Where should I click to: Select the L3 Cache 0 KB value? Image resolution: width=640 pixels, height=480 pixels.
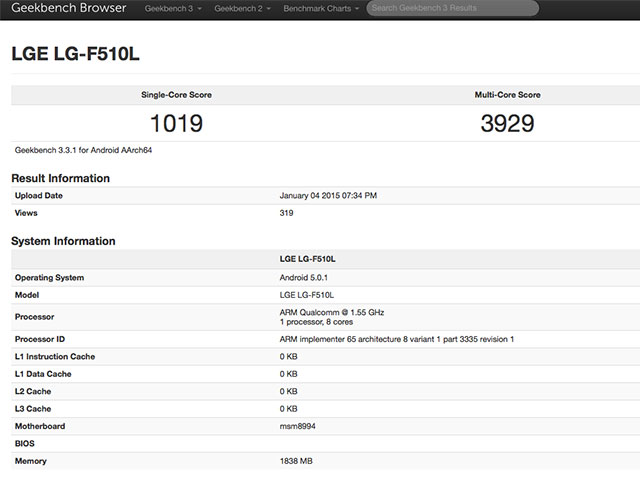pyautogui.click(x=289, y=409)
